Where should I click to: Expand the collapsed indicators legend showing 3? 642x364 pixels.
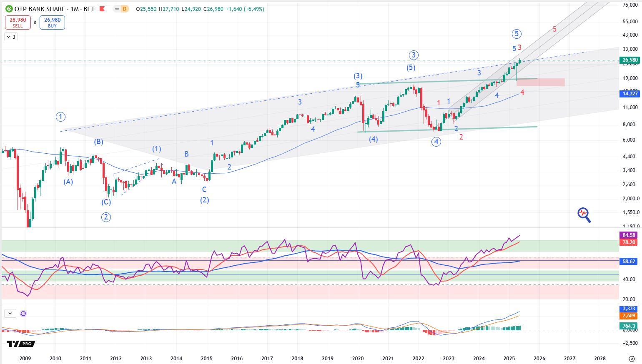tap(11, 37)
